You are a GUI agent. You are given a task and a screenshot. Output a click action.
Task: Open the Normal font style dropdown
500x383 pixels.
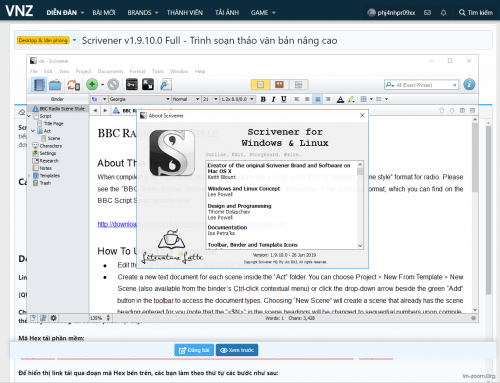[186, 99]
